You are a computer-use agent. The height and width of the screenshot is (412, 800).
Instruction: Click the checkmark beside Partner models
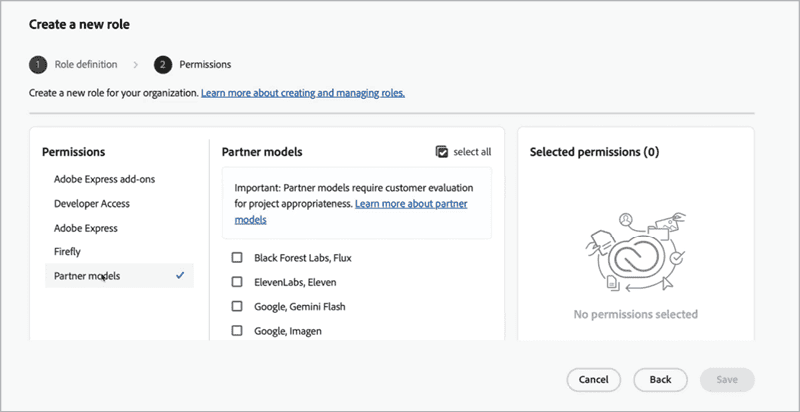coord(180,275)
